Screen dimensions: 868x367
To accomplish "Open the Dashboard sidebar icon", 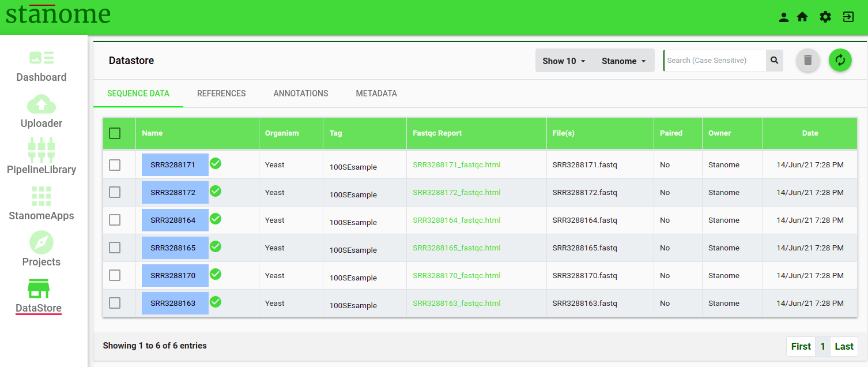I will (41, 58).
